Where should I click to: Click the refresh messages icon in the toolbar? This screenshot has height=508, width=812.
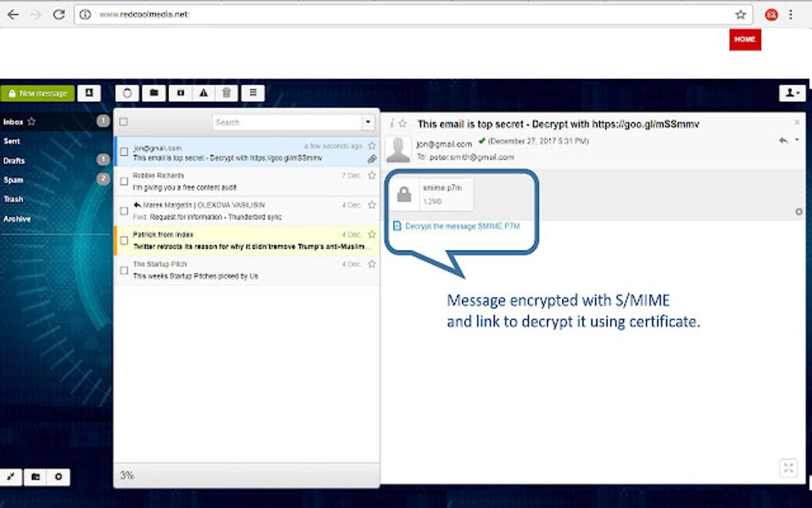[127, 93]
